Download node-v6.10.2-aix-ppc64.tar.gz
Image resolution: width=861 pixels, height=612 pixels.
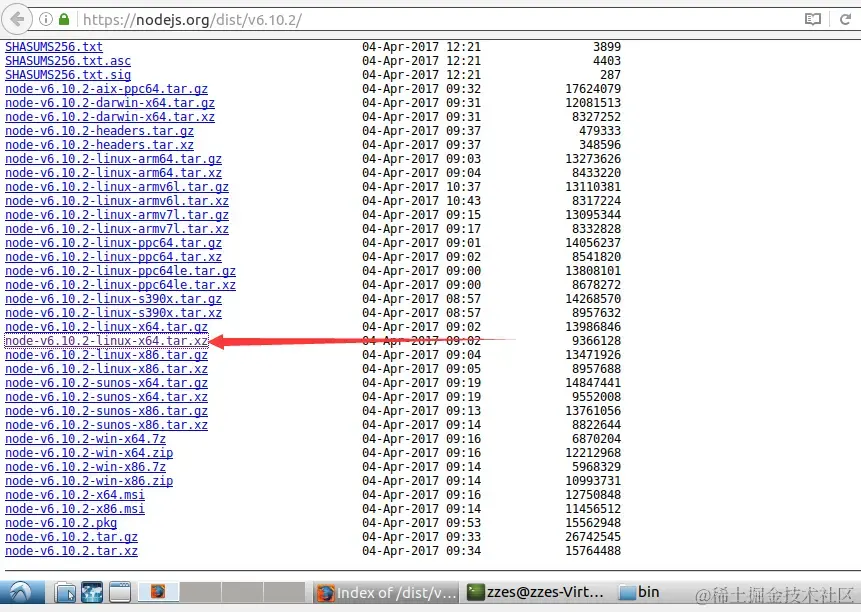(x=107, y=89)
